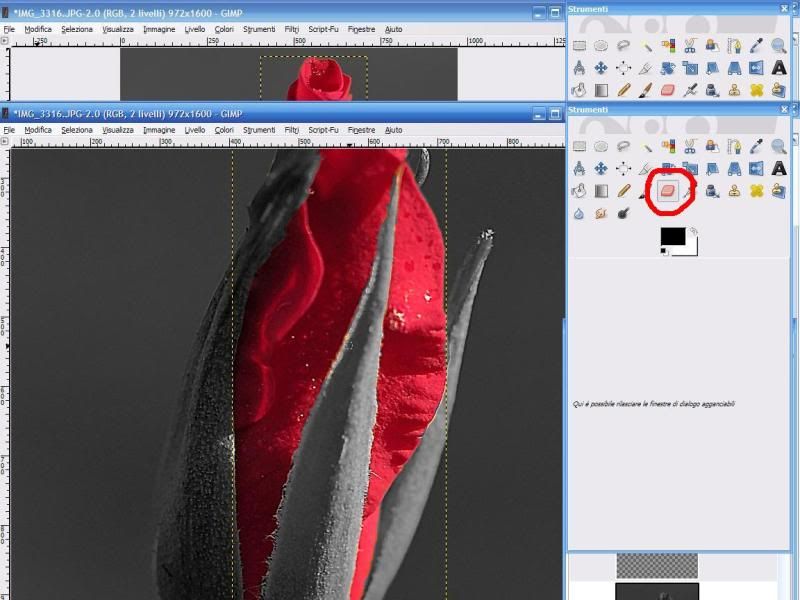Select Rectangle Select in the front toolbox
800x600 pixels.
(x=579, y=147)
